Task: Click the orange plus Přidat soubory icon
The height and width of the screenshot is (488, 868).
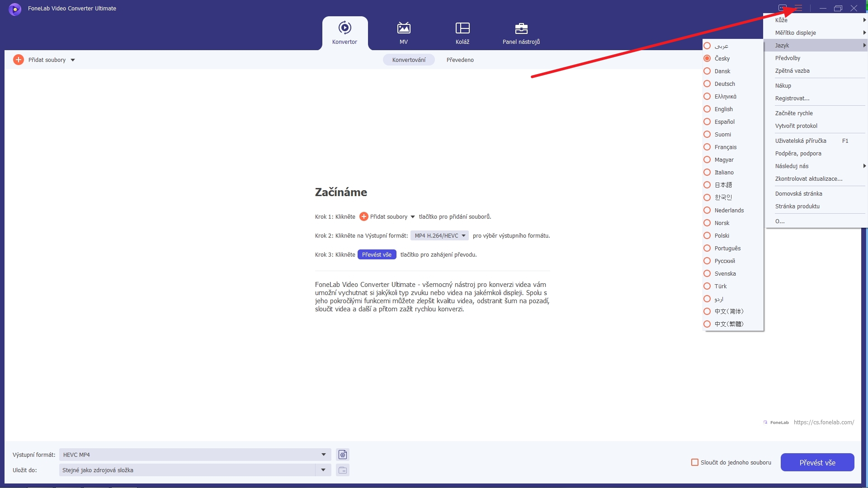Action: [x=19, y=60]
